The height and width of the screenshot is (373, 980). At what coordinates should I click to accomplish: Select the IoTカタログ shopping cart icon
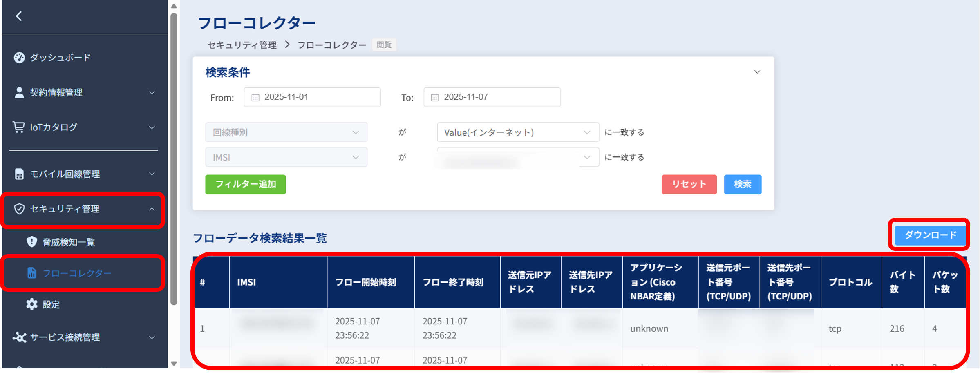18,127
